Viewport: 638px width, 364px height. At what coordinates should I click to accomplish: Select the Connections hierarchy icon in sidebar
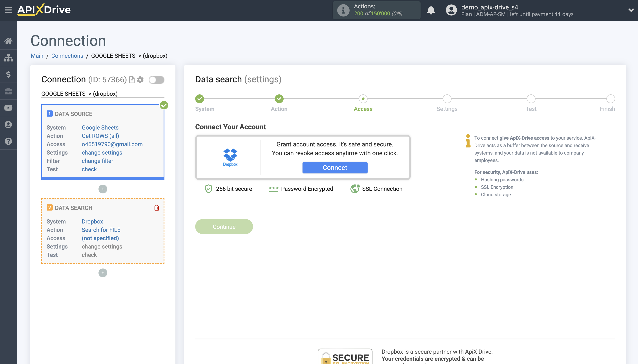coord(9,58)
